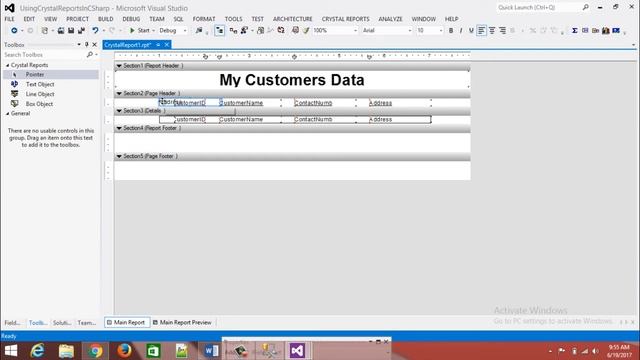Collapse Section4 Report Footer
Screen dimensions: 640x360
tap(119, 128)
